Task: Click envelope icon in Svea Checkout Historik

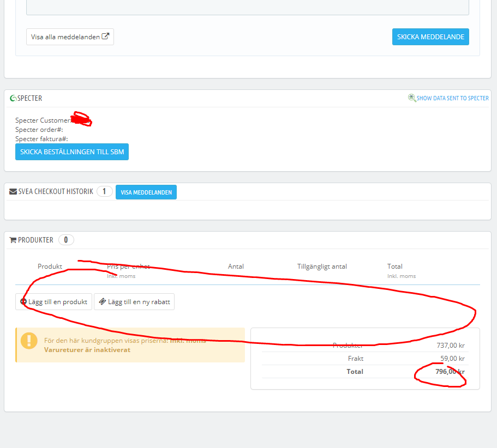Action: 13,191
